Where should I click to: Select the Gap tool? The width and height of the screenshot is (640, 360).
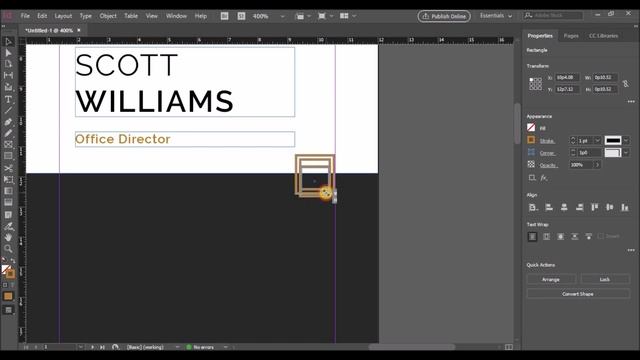[x=8, y=76]
